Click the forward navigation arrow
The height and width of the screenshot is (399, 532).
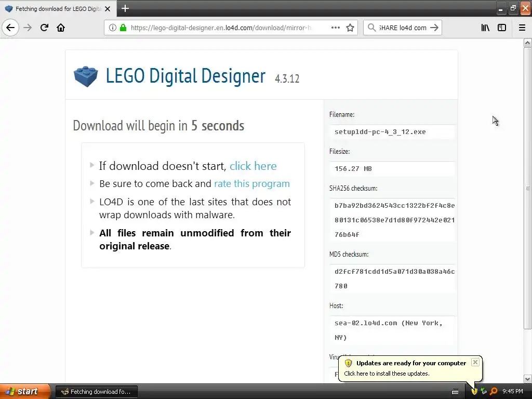point(28,28)
